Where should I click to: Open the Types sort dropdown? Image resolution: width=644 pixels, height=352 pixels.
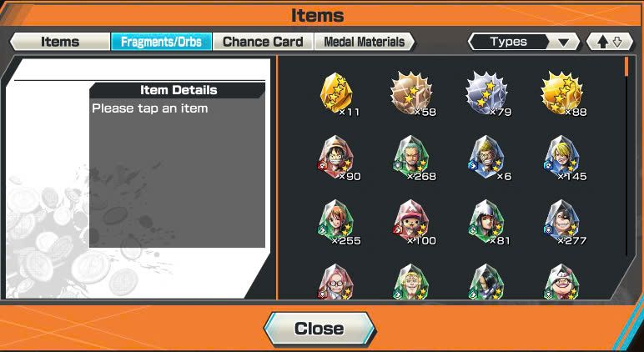[524, 42]
